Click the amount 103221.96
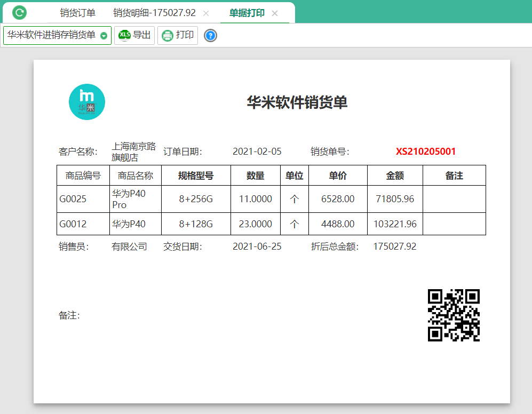This screenshot has width=532, height=414. [x=395, y=224]
